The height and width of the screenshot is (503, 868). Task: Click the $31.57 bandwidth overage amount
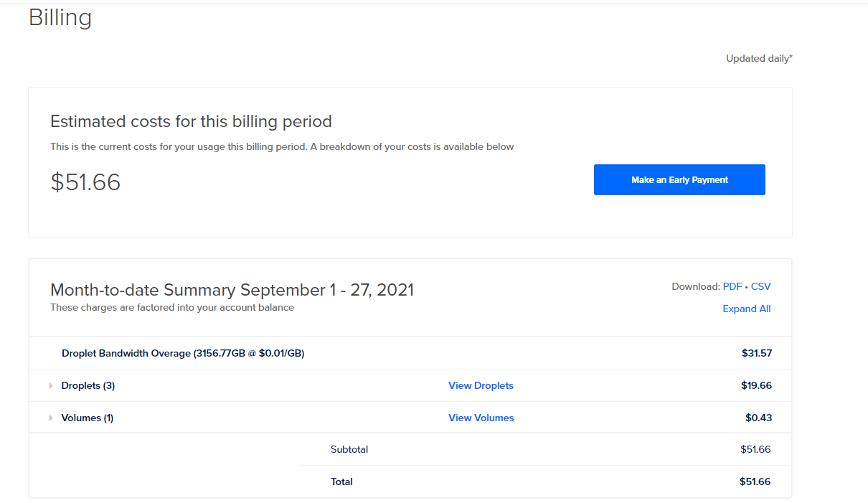(757, 353)
